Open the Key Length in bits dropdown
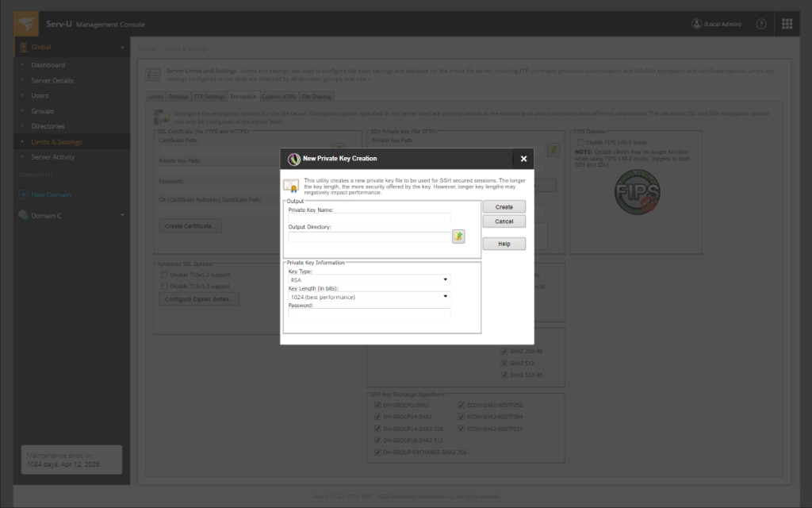This screenshot has height=508, width=812. [445, 295]
